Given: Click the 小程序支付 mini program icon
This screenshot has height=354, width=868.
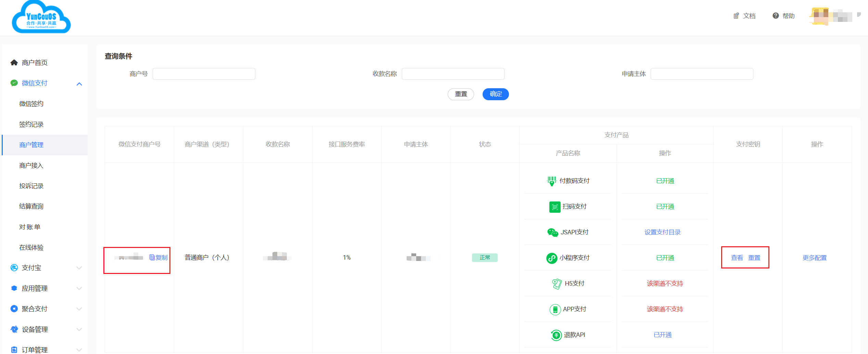Looking at the screenshot, I should tap(551, 258).
